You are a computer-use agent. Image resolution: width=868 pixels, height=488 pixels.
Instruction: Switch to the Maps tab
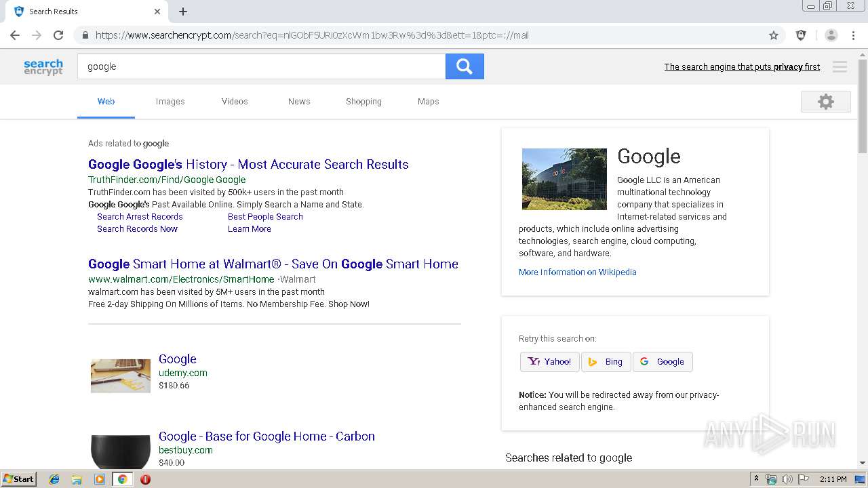click(429, 102)
